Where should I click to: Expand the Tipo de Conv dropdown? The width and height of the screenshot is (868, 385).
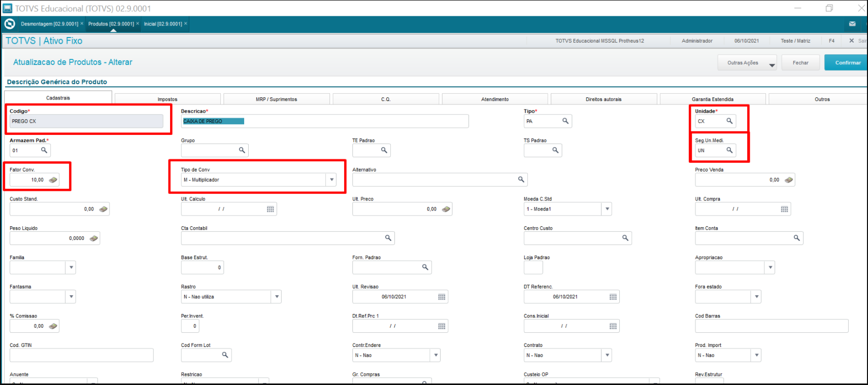coord(331,180)
